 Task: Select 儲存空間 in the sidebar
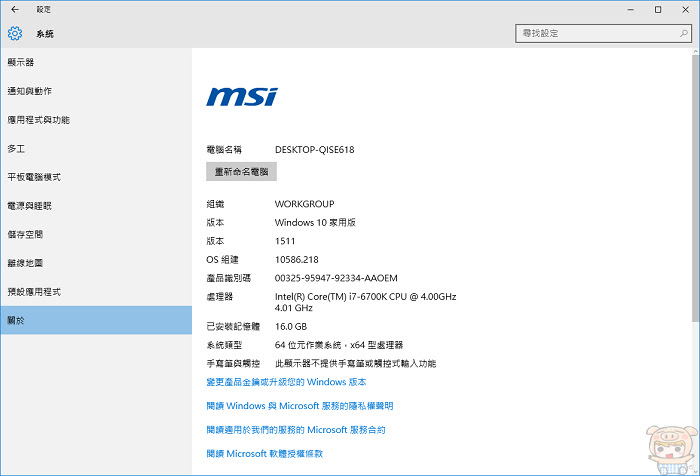click(x=96, y=234)
